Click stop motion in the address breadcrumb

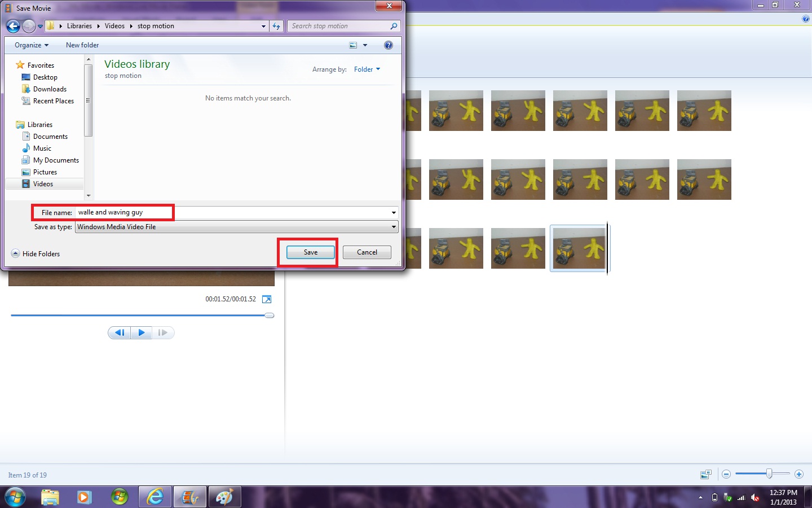pos(156,26)
